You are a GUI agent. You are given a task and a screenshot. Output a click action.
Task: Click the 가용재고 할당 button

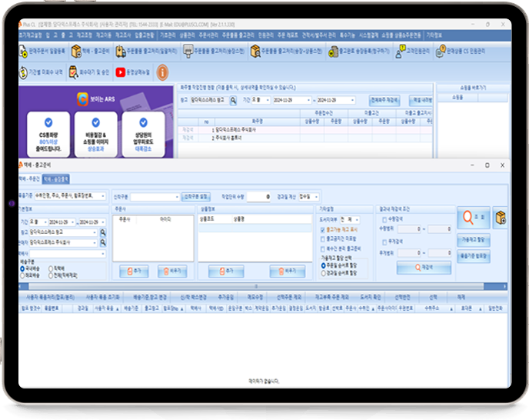[x=474, y=240]
